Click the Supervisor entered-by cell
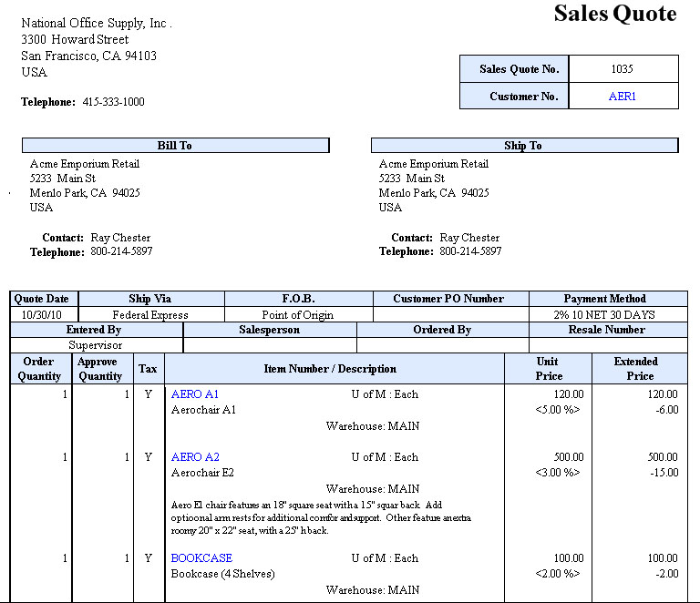The width and height of the screenshot is (700, 603). click(x=96, y=345)
